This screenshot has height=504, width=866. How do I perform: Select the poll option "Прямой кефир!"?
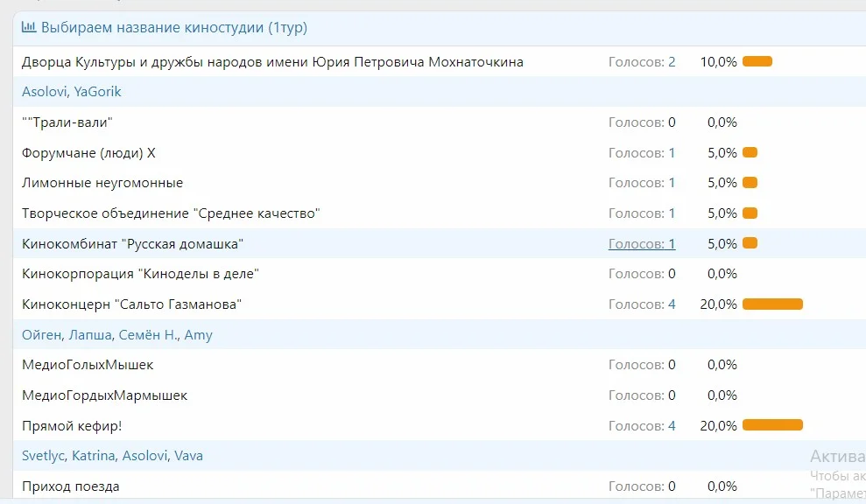pyautogui.click(x=70, y=425)
